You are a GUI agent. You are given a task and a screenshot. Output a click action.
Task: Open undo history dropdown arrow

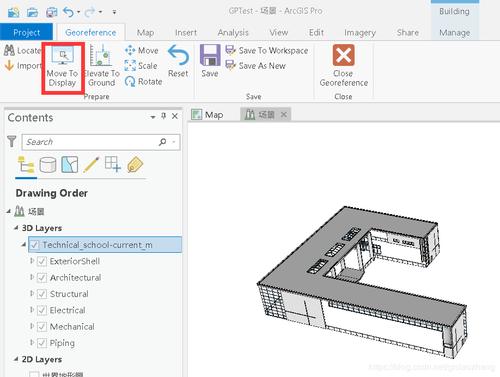pos(79,12)
